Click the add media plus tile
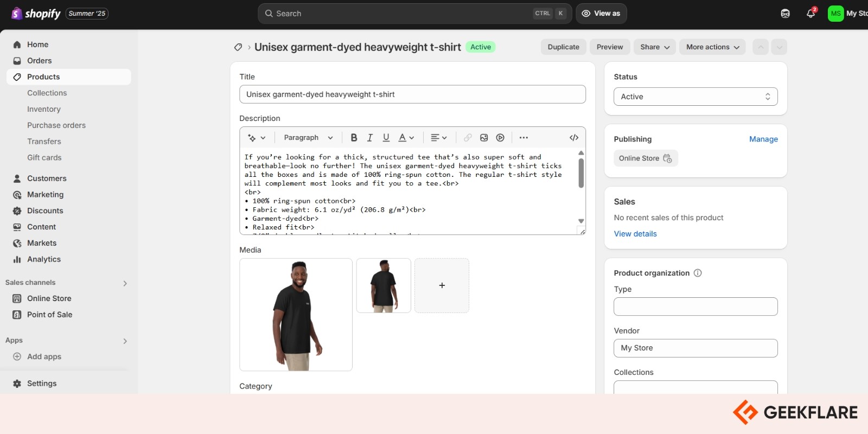Viewport: 868px width, 434px height. tap(442, 285)
